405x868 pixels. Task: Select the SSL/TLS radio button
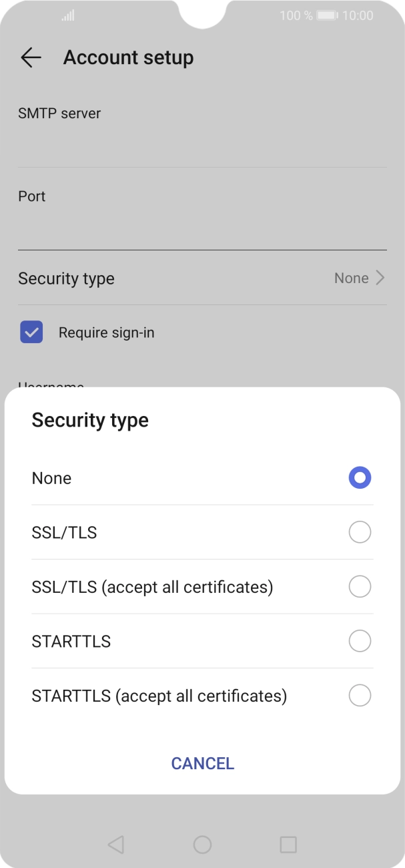[x=360, y=532]
